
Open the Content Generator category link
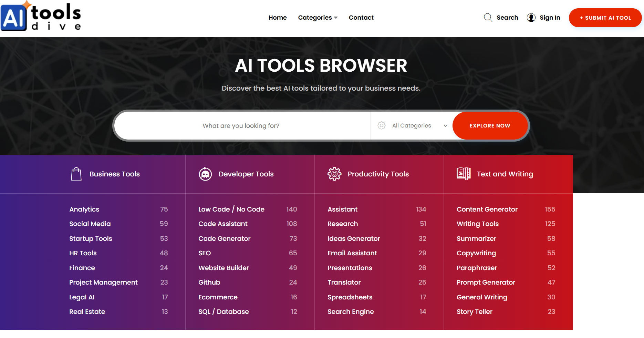(x=487, y=209)
